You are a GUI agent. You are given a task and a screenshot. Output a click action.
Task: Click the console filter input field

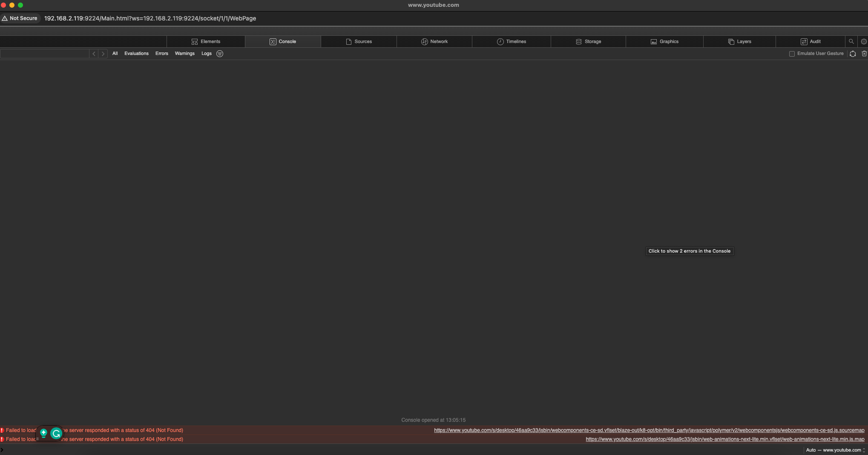(x=45, y=54)
